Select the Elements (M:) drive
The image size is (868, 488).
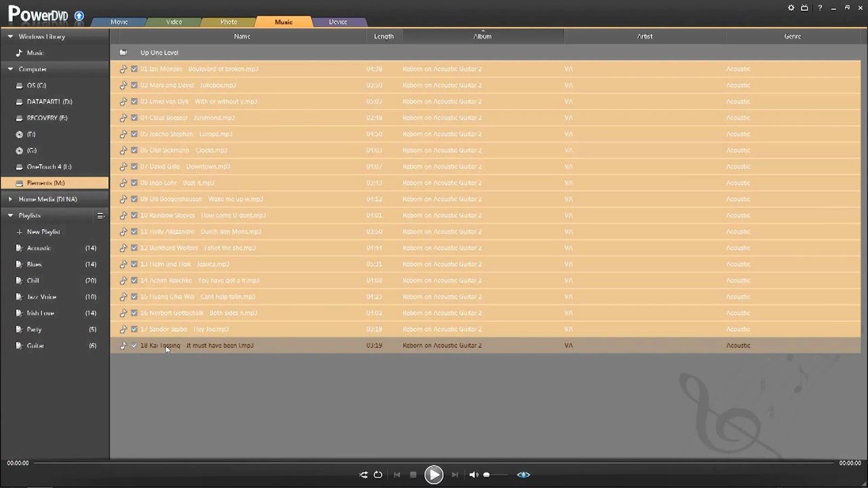(x=54, y=183)
